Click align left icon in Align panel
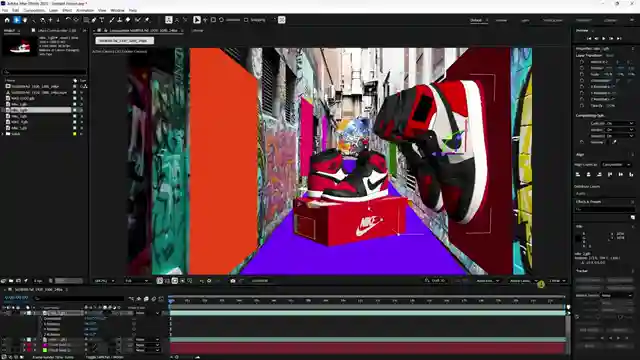Viewport: 640px width, 360px height. click(x=578, y=174)
